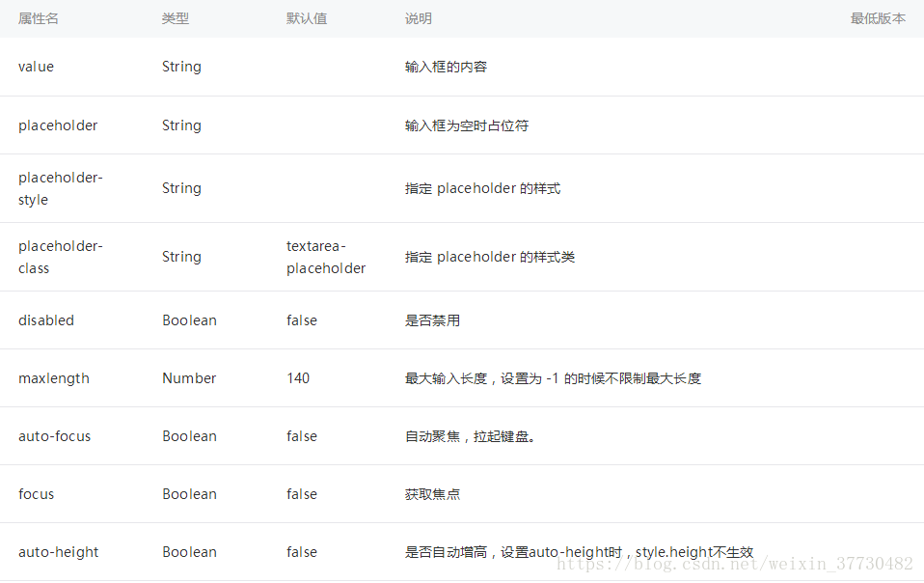Click the description 输入框为空时占位符
924x583 pixels.
(467, 125)
